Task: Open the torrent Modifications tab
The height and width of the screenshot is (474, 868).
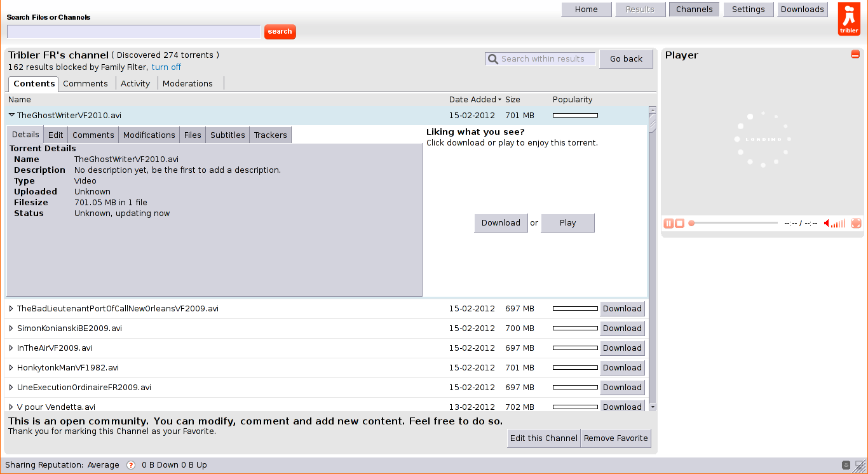Action: click(149, 135)
